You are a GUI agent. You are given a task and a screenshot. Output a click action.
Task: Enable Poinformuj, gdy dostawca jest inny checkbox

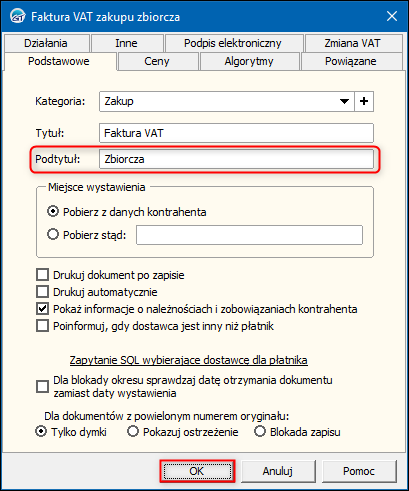click(42, 326)
